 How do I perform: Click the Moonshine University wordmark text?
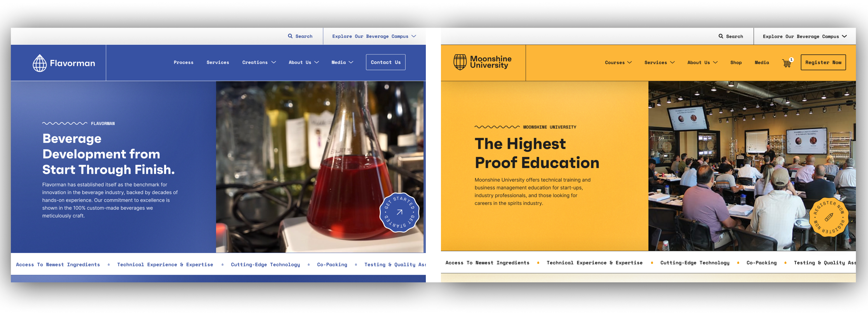point(491,62)
